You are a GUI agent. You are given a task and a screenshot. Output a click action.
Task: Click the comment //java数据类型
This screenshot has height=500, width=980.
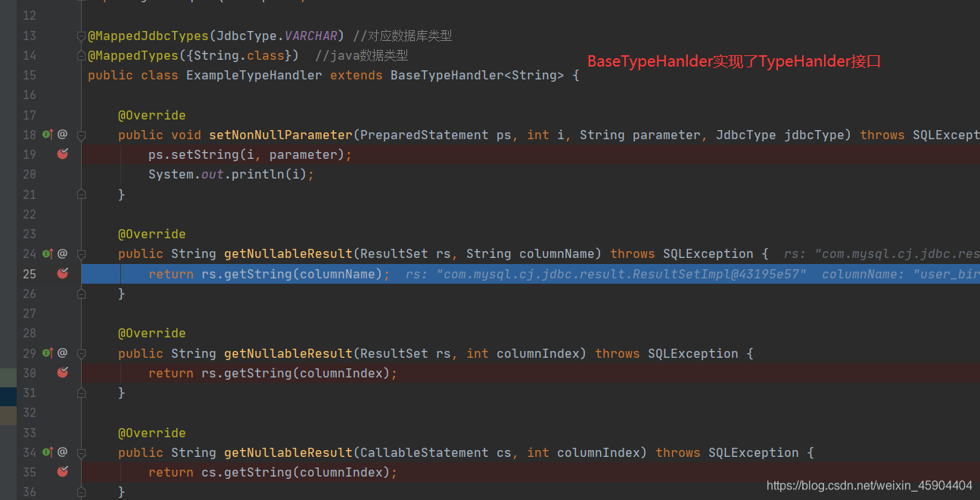coord(362,55)
